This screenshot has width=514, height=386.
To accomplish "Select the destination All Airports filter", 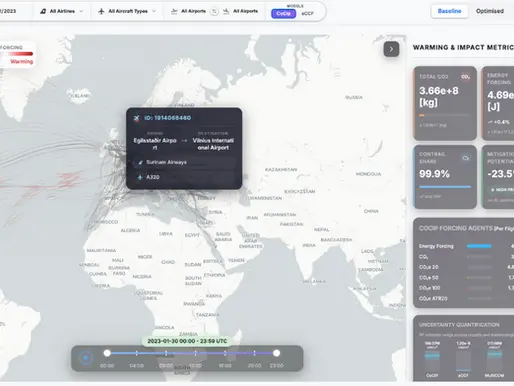I will pyautogui.click(x=245, y=11).
